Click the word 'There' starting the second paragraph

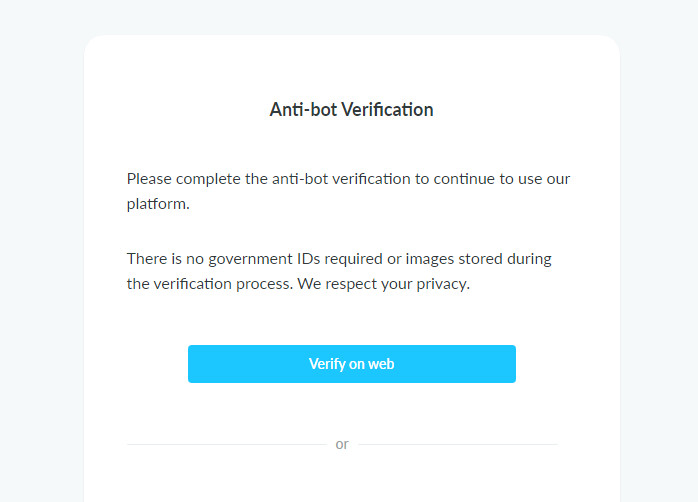pos(146,259)
